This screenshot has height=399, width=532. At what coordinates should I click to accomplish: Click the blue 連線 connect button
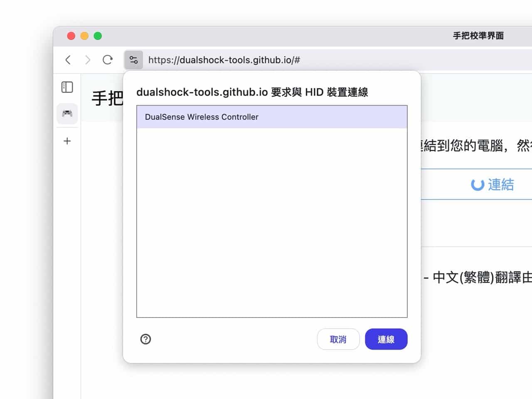click(386, 339)
